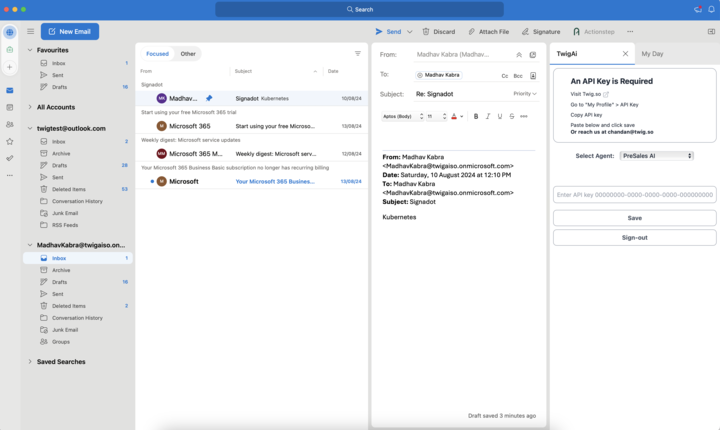Image resolution: width=720 pixels, height=430 pixels.
Task: Expand the Priority dropdown
Action: coord(525,94)
